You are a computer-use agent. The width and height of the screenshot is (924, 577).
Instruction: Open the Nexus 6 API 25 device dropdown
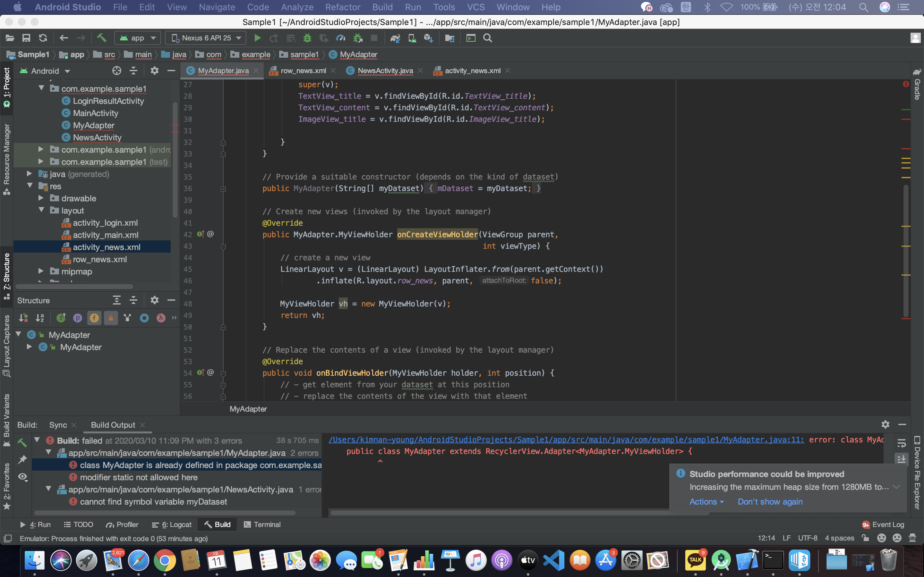click(206, 38)
